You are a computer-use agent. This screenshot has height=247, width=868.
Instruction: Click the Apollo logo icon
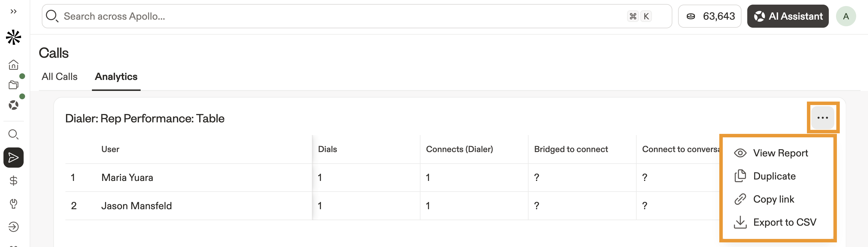coord(14,37)
